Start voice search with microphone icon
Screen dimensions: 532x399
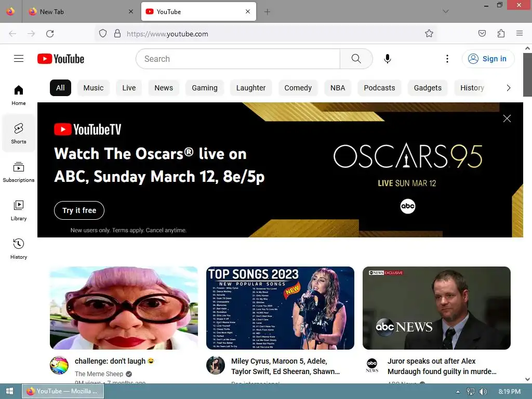(x=388, y=59)
